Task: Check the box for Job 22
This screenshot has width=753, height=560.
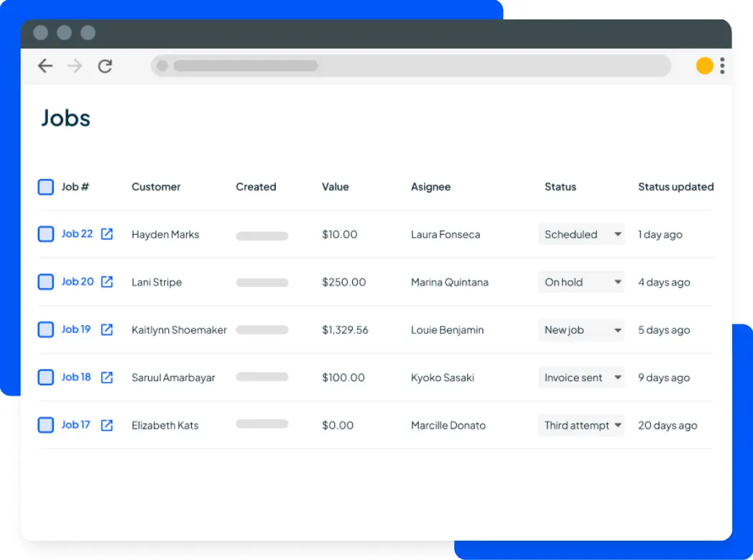Action: (x=46, y=234)
